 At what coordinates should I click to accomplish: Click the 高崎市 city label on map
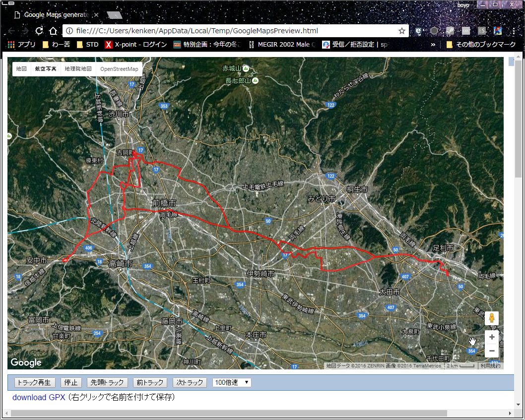(x=120, y=264)
